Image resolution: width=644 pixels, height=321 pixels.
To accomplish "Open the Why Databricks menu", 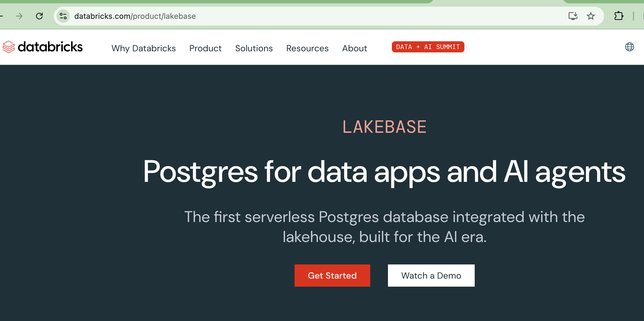I will click(143, 48).
